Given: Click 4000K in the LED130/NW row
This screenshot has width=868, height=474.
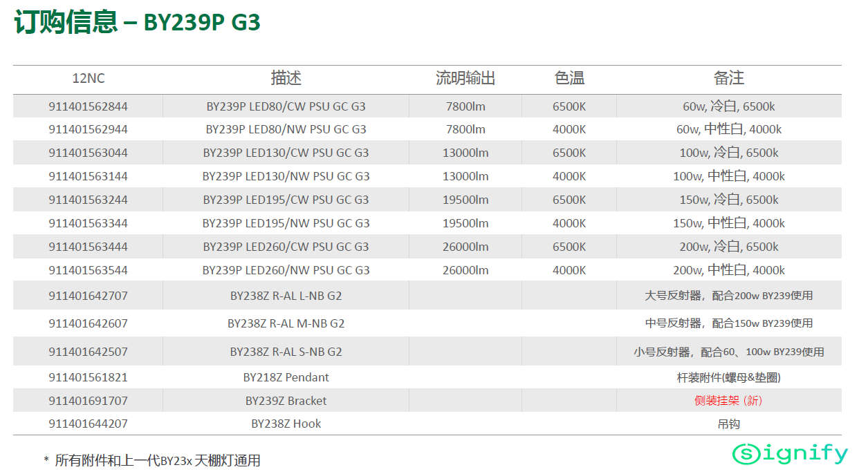Looking at the screenshot, I should [x=569, y=176].
